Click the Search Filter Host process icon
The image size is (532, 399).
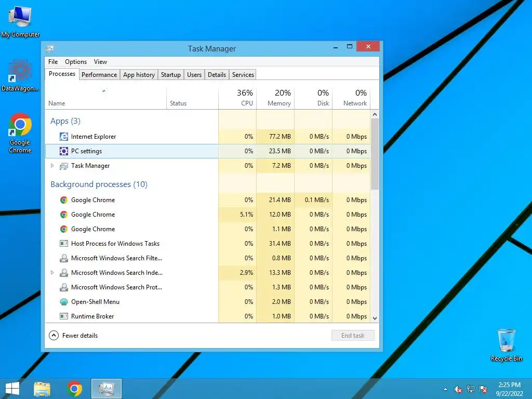click(64, 258)
